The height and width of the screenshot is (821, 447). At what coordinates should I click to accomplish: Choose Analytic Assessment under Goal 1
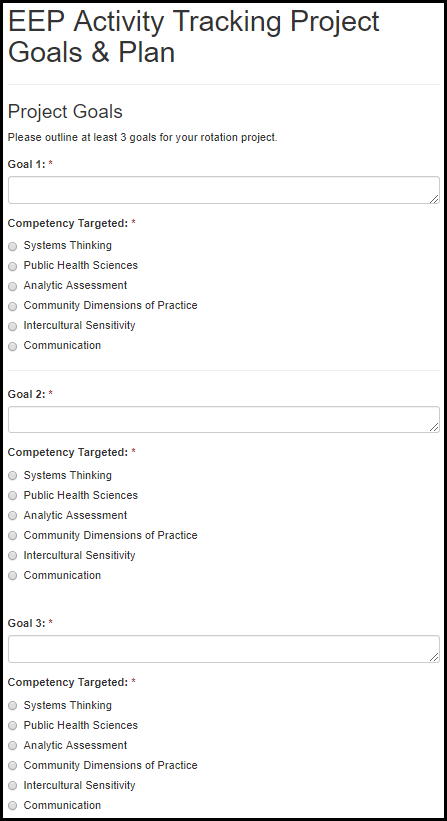[x=13, y=286]
